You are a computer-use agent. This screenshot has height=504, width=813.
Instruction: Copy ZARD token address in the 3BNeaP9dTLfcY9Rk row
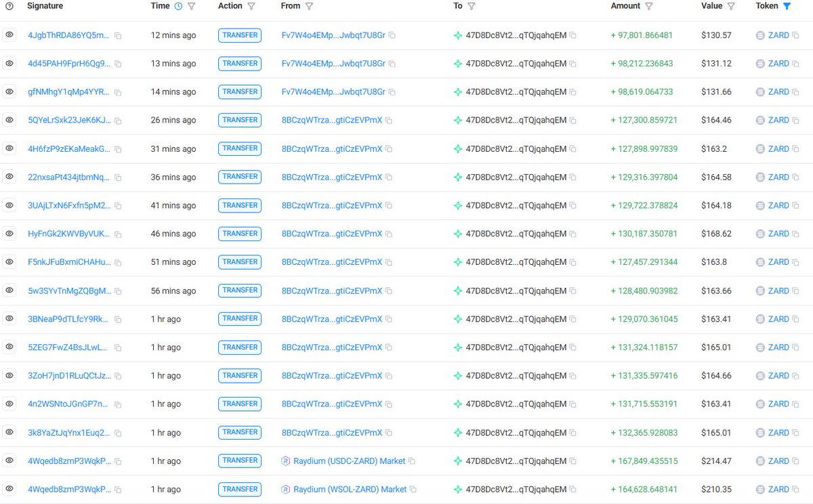(x=796, y=319)
